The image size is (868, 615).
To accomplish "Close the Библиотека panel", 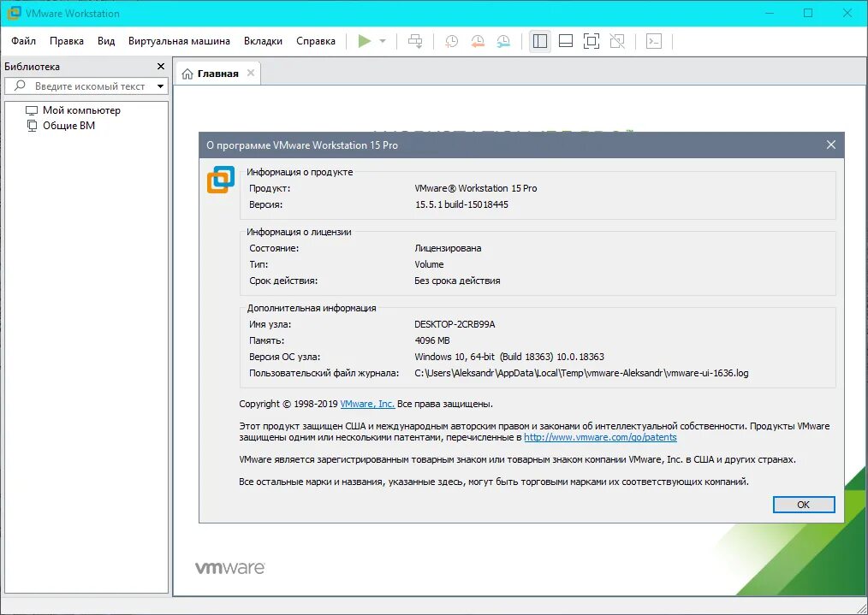I will [161, 67].
